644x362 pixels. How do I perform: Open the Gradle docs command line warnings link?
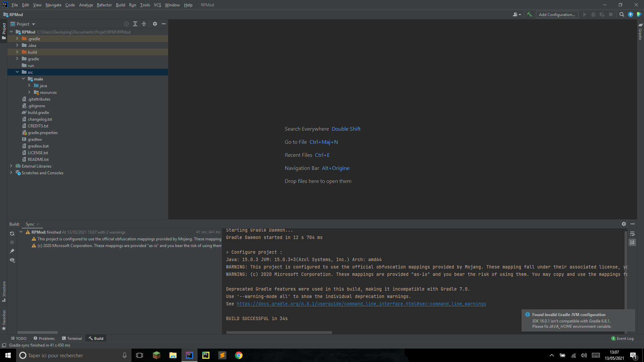pos(361,304)
